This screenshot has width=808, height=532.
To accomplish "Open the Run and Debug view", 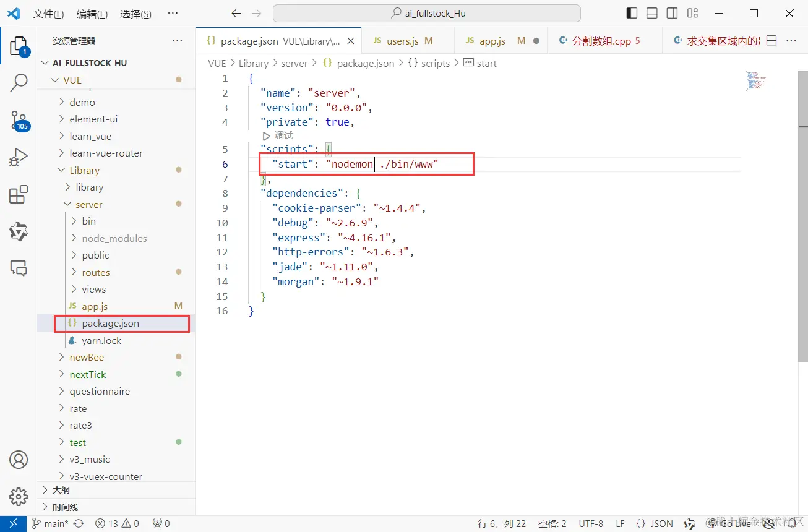I will click(x=19, y=157).
